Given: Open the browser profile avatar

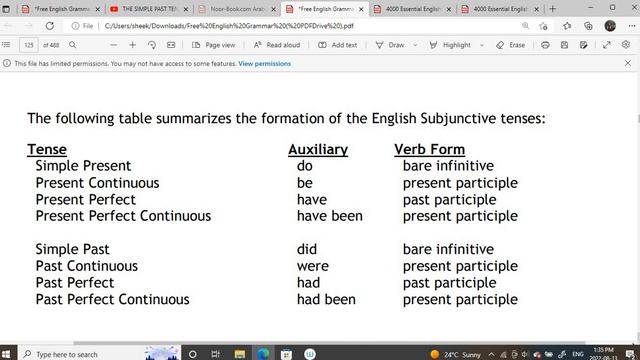Looking at the screenshot, I should click(610, 26).
